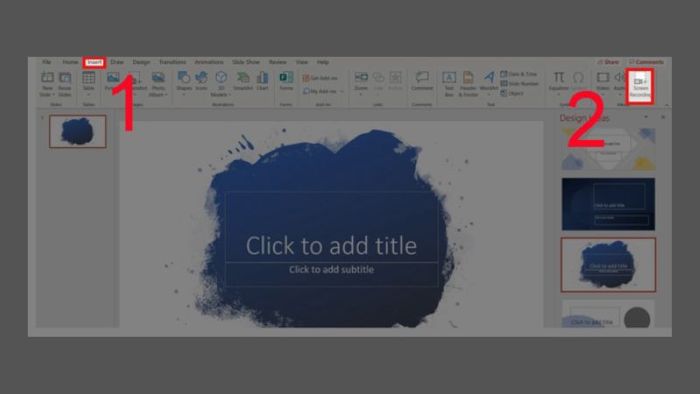This screenshot has height=394, width=700.
Task: Open Header & Footer
Action: click(x=468, y=84)
